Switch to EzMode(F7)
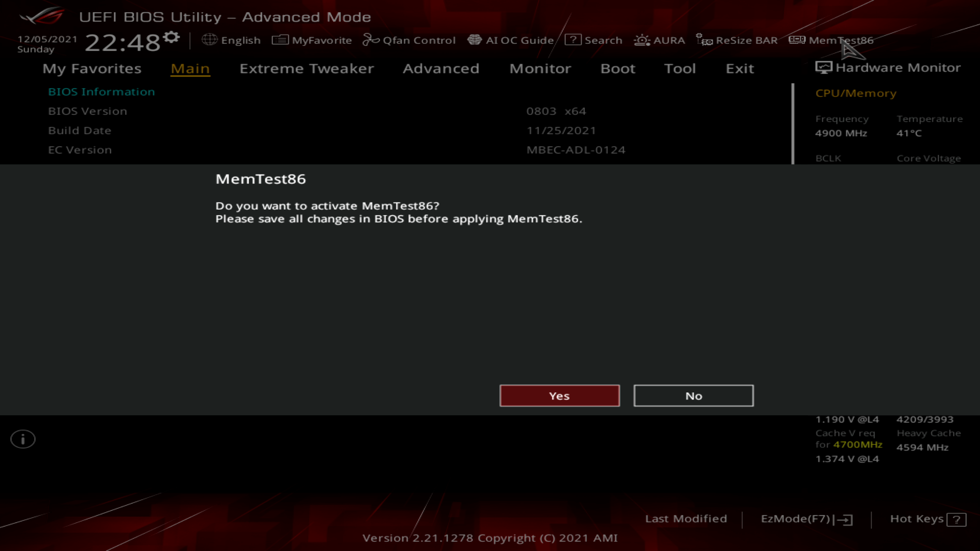Image resolution: width=980 pixels, height=551 pixels. 806,519
